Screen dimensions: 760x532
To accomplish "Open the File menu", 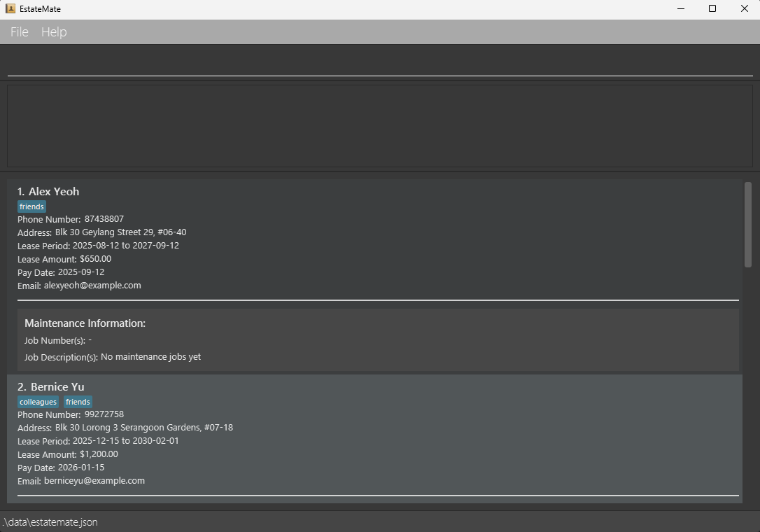I will 20,32.
